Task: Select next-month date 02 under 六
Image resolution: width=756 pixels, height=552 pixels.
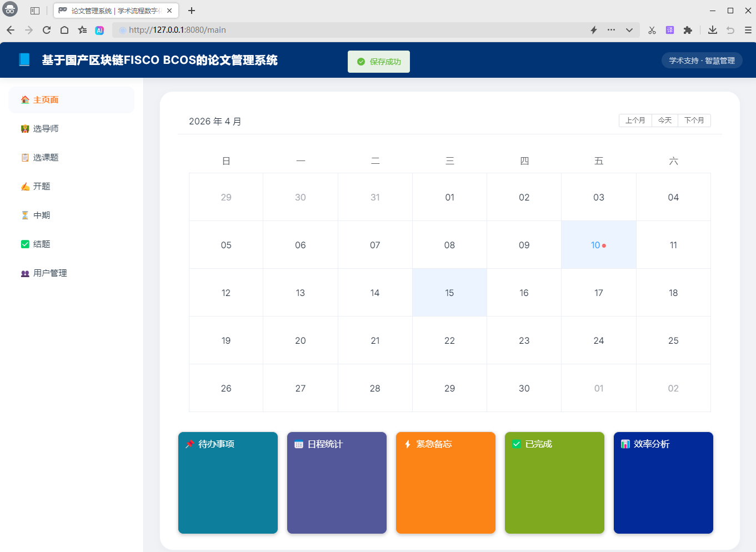Action: pos(673,388)
